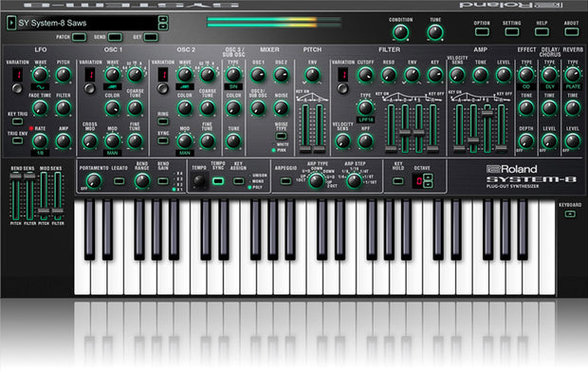Open the Help menu
This screenshot has height=371, width=588.
point(542,32)
